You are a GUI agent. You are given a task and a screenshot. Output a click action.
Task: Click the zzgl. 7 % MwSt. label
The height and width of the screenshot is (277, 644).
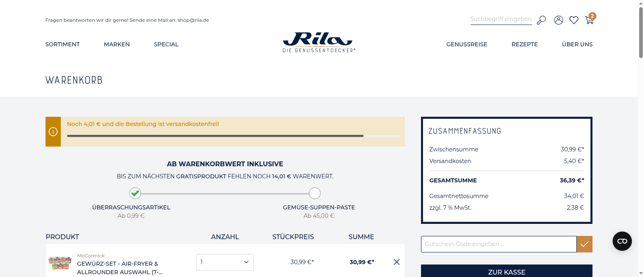pyautogui.click(x=450, y=207)
